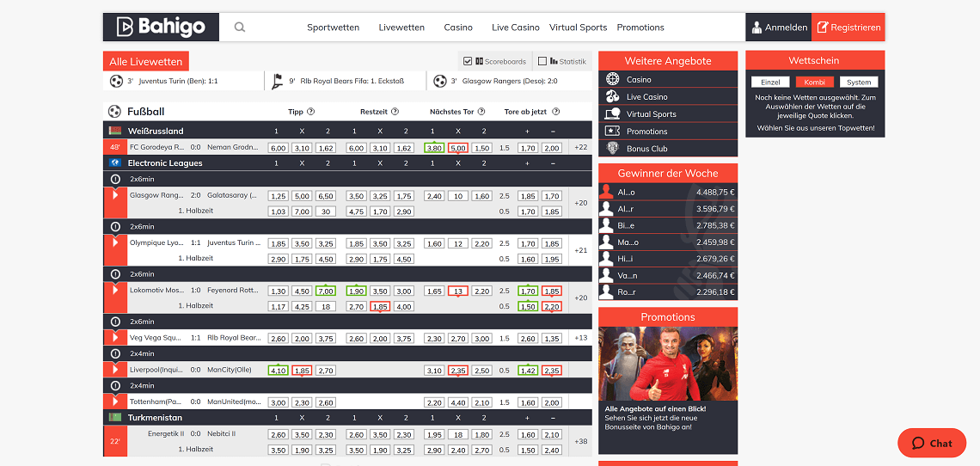The image size is (980, 466).
Task: Click the Promotions banner image
Action: [668, 364]
